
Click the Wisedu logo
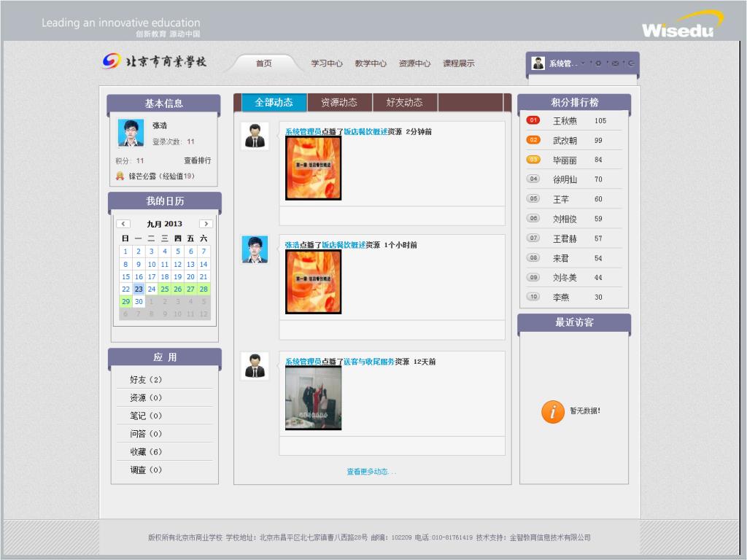click(x=682, y=25)
